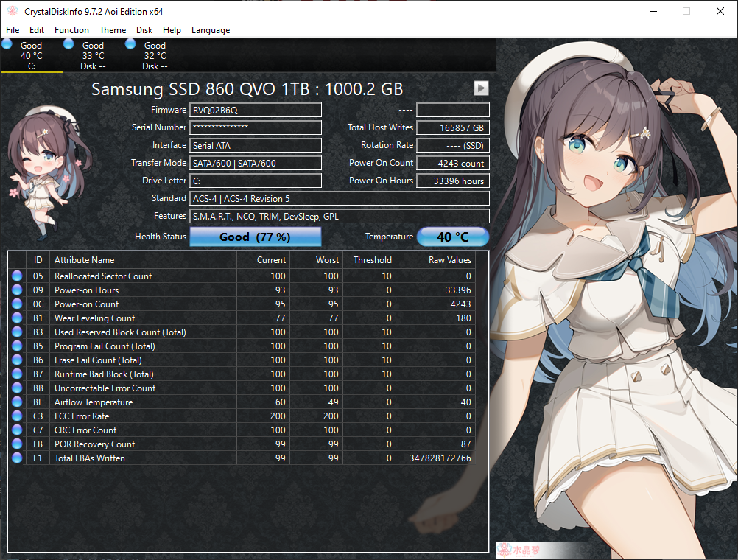This screenshot has width=738, height=560.
Task: Click status orb for Used Reserved Block Count
Action: coord(17,332)
